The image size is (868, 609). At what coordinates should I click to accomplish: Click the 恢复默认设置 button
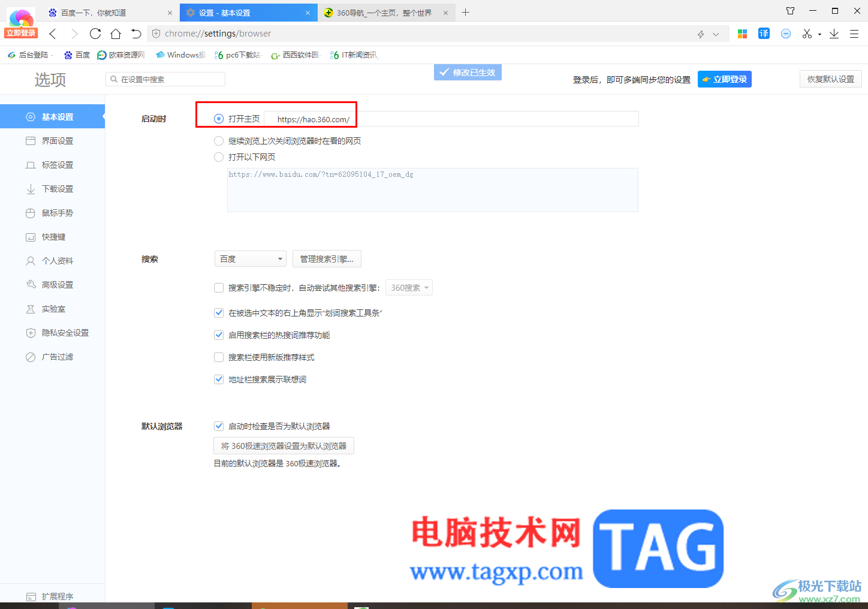(x=831, y=79)
